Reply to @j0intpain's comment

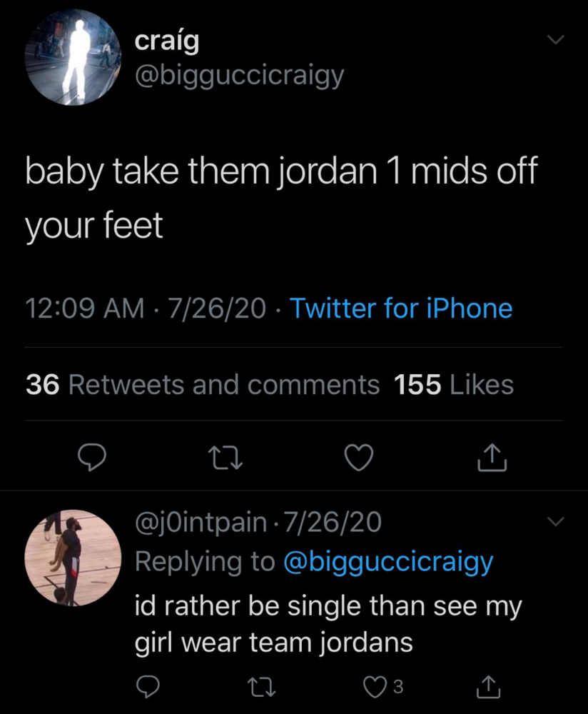click(148, 687)
